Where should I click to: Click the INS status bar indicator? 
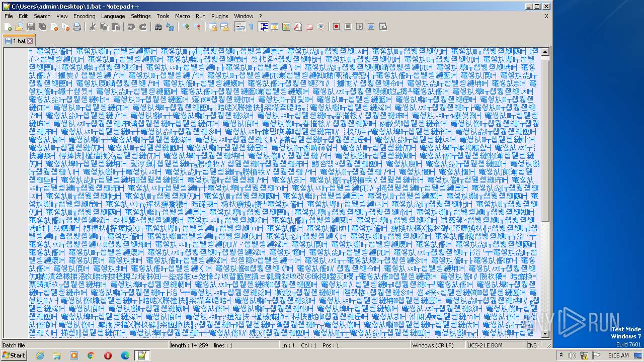coord(532,345)
